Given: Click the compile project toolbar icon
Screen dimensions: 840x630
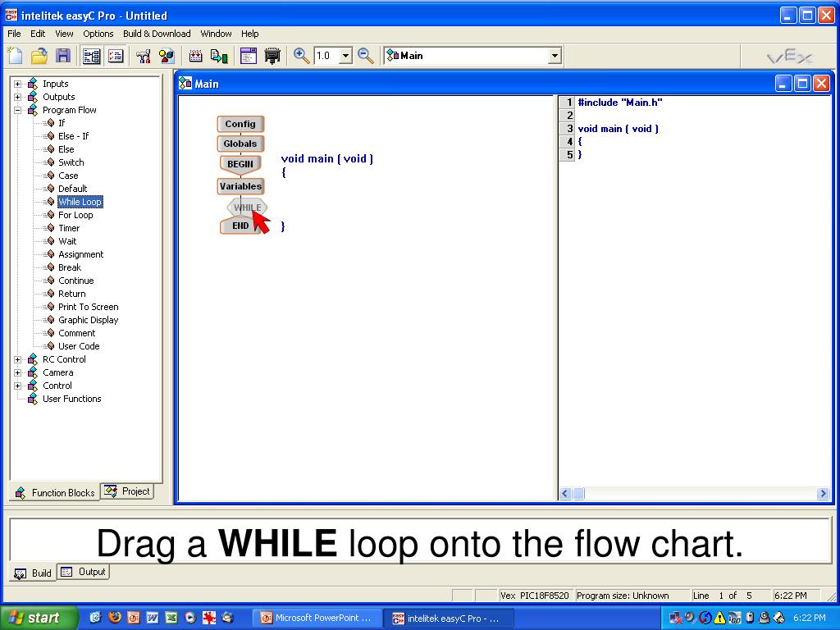Looking at the screenshot, I should pos(195,55).
